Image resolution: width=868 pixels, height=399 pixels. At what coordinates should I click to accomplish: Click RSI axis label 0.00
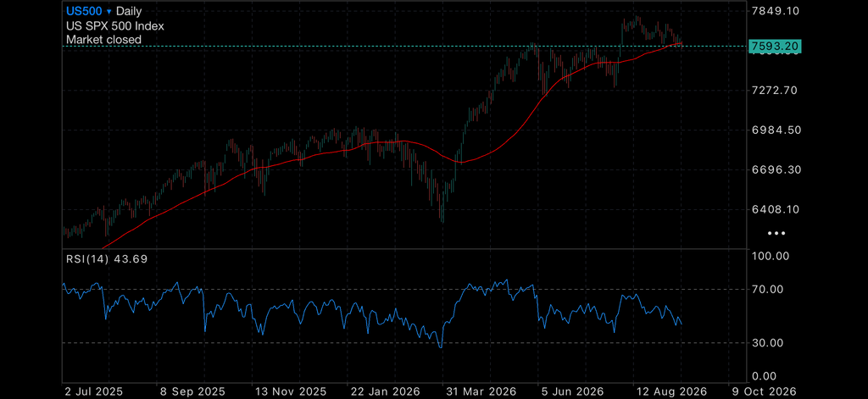click(x=765, y=376)
